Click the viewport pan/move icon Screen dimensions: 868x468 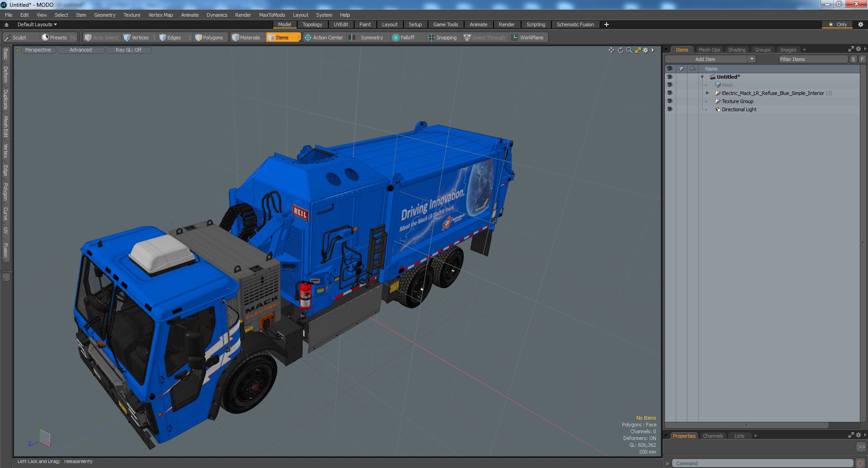tap(611, 50)
